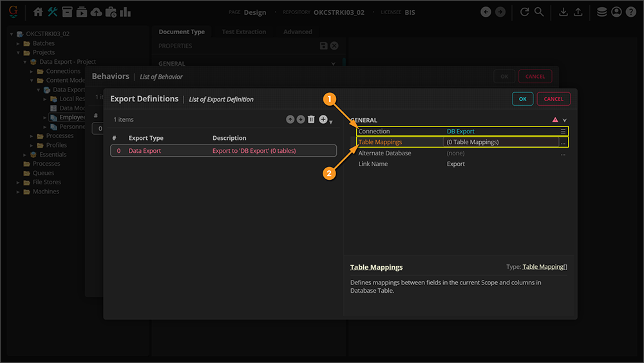Screen dimensions: 644x363
Task: Move the export definition down in the list
Action: (x=301, y=120)
